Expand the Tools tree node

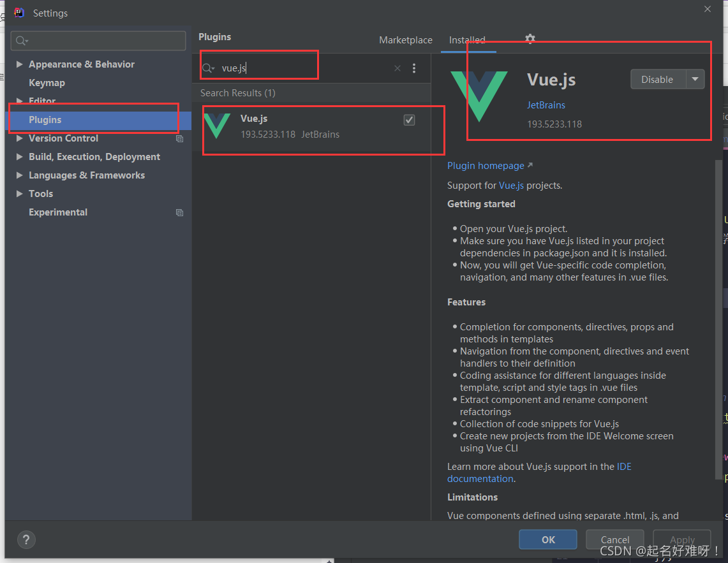(20, 194)
